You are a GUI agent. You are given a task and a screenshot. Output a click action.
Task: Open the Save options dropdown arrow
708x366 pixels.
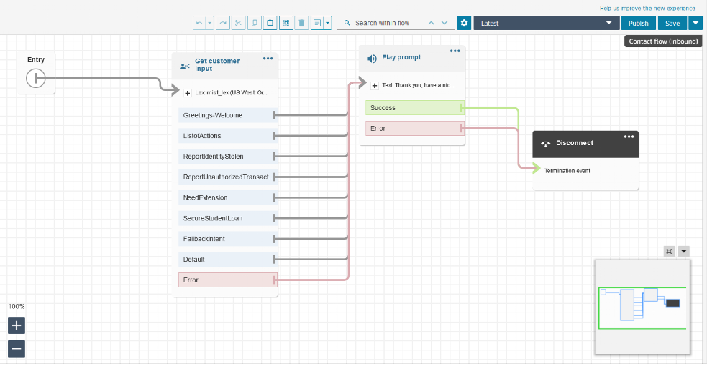point(695,23)
